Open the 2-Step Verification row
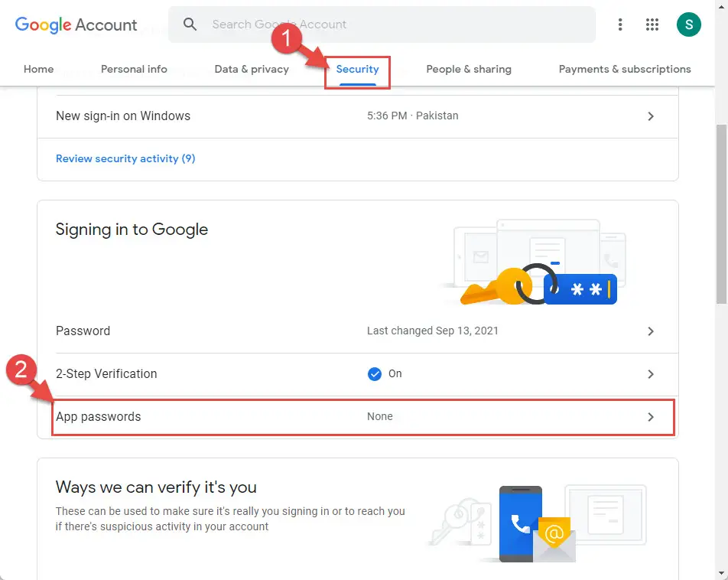This screenshot has width=728, height=580. pos(358,374)
